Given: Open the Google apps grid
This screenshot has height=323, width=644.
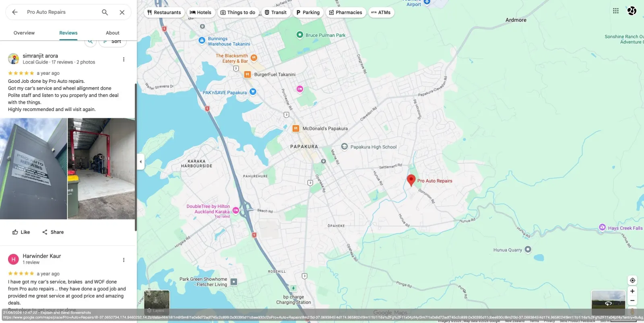Looking at the screenshot, I should coord(616,11).
